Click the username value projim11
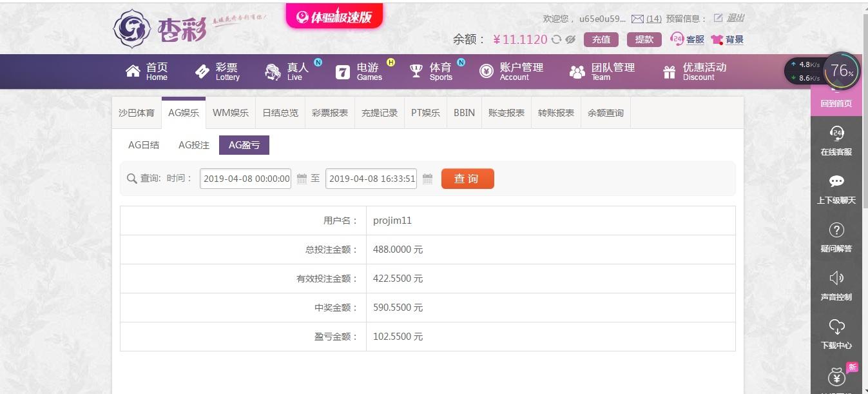868x394 pixels. click(392, 221)
